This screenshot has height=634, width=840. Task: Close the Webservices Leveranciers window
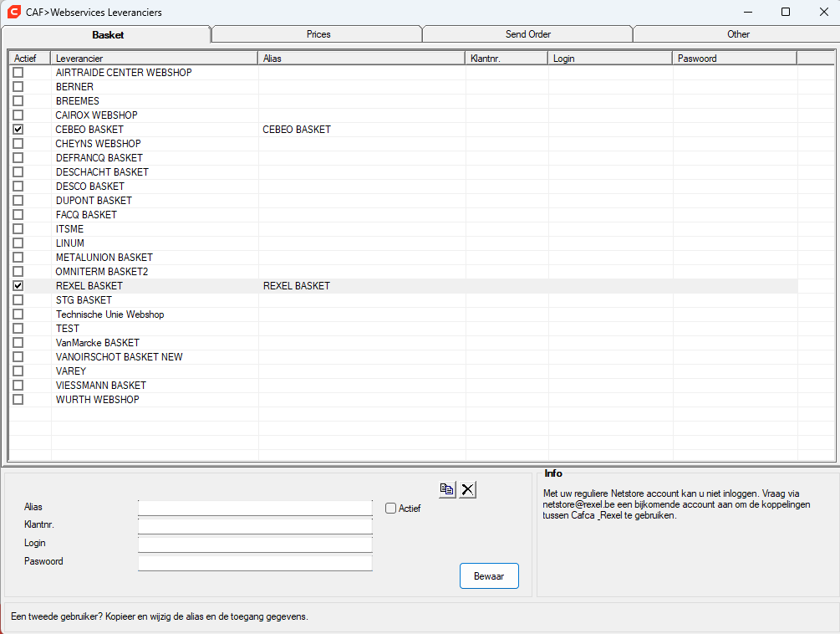tap(824, 12)
